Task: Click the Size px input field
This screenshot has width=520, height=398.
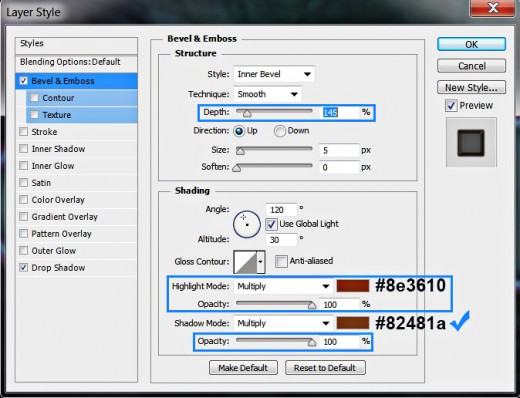Action: (x=339, y=150)
